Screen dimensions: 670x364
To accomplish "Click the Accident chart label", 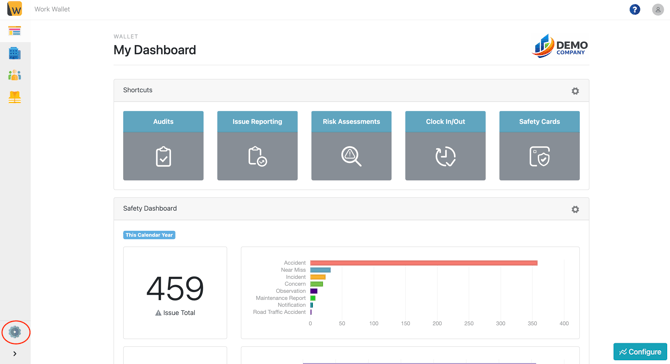I will click(x=295, y=263).
